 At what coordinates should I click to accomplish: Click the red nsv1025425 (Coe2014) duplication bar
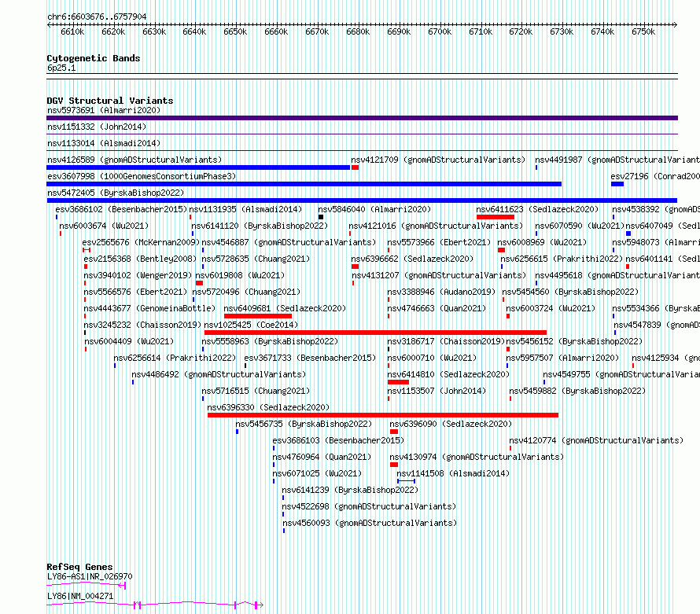pyautogui.click(x=375, y=333)
